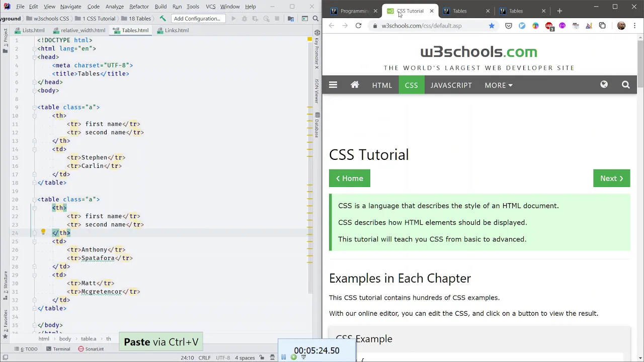The width and height of the screenshot is (644, 362).
Task: Open the CRLF line separator selector
Action: coord(205,357)
